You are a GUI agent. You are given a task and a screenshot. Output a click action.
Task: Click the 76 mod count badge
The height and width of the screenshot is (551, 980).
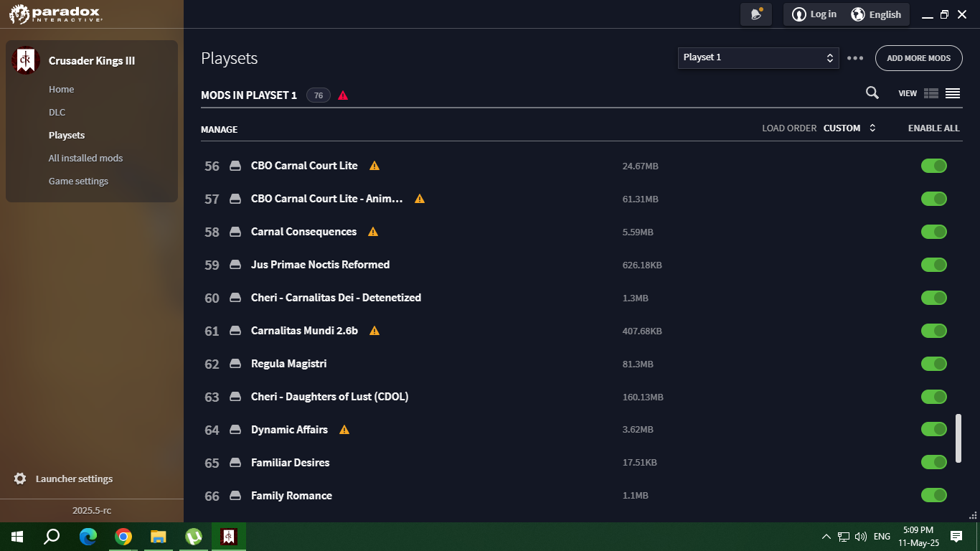319,95
